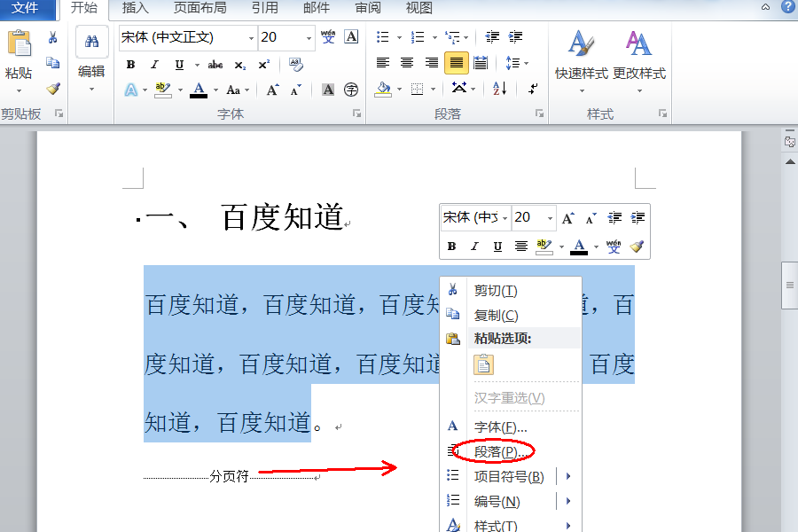Viewport: 798px width, 532px height.
Task: Toggle show paragraph marks icon
Action: tap(533, 89)
